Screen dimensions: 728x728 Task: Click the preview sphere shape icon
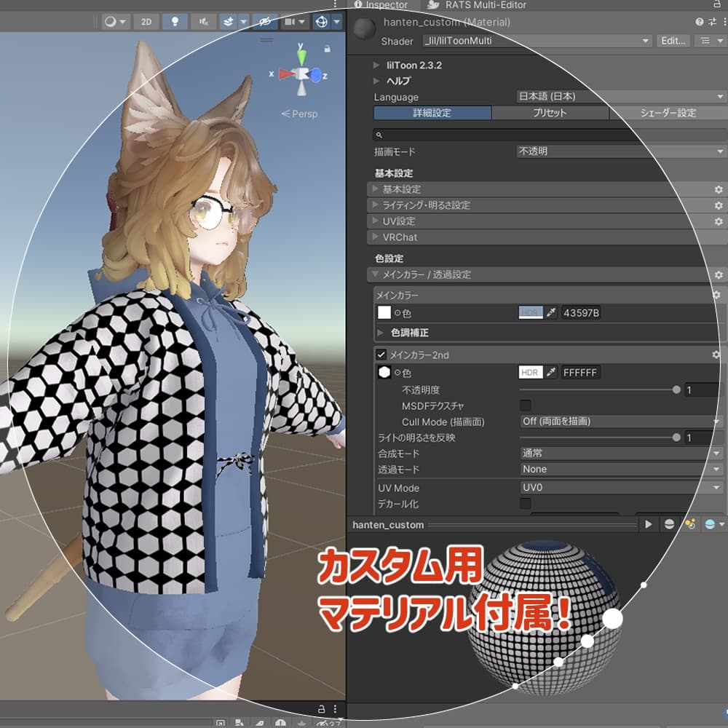coord(668,524)
